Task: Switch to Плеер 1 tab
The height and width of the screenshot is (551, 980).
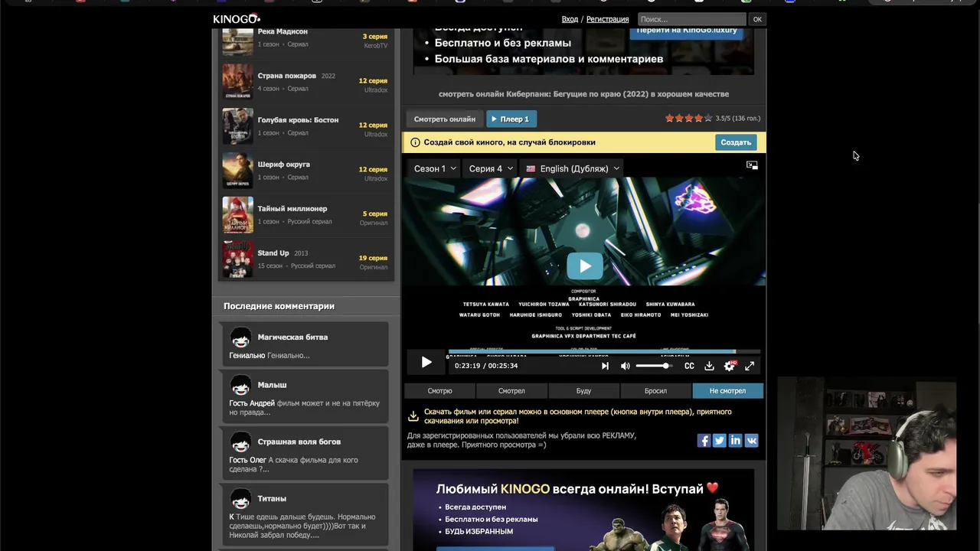Action: click(x=511, y=119)
